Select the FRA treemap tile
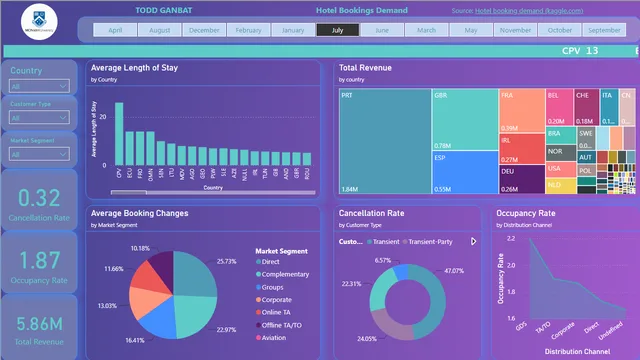The width and height of the screenshot is (640, 360). point(522,111)
